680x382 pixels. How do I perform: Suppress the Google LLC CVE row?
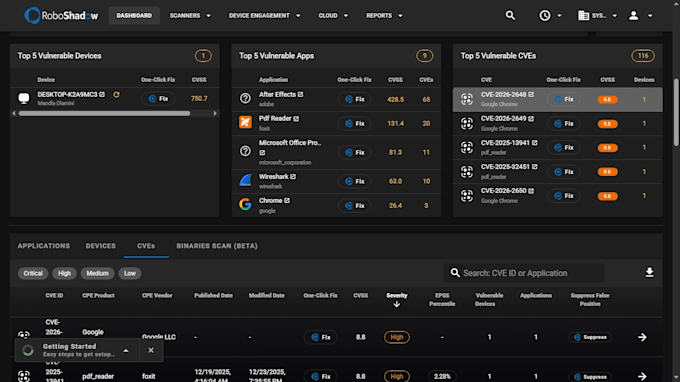point(590,337)
